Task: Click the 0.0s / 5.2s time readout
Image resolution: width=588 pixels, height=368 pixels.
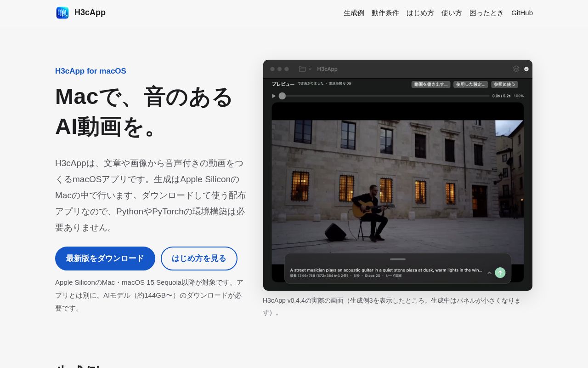Action: tap(501, 96)
